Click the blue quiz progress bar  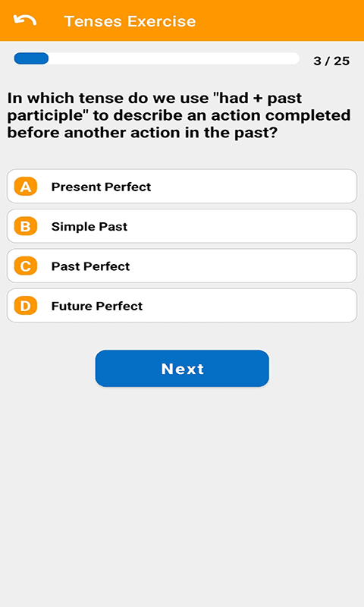pyautogui.click(x=156, y=58)
